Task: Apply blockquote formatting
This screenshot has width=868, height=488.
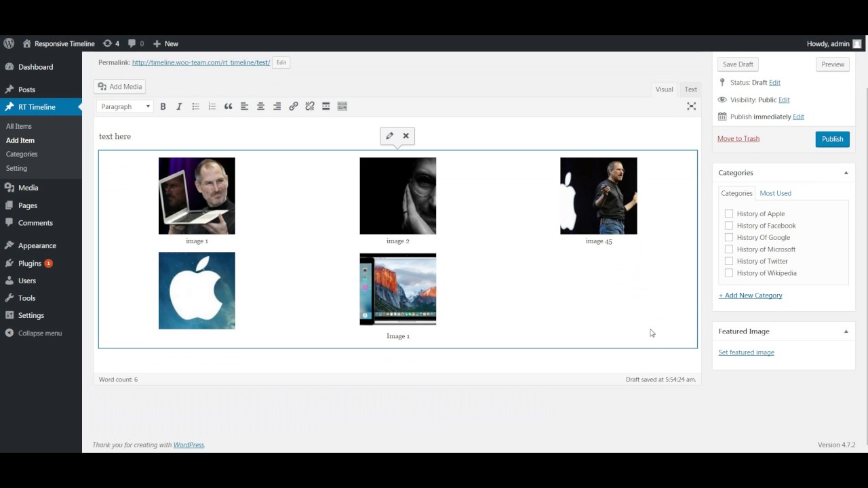Action: [x=228, y=106]
